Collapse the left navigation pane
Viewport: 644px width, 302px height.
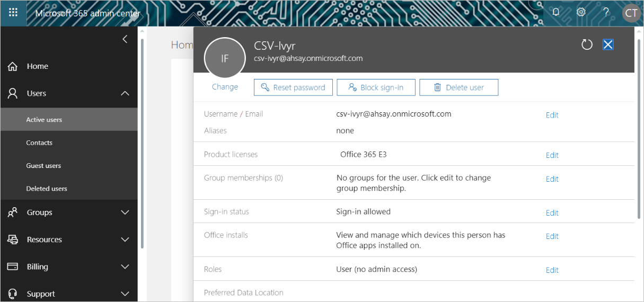tap(125, 39)
